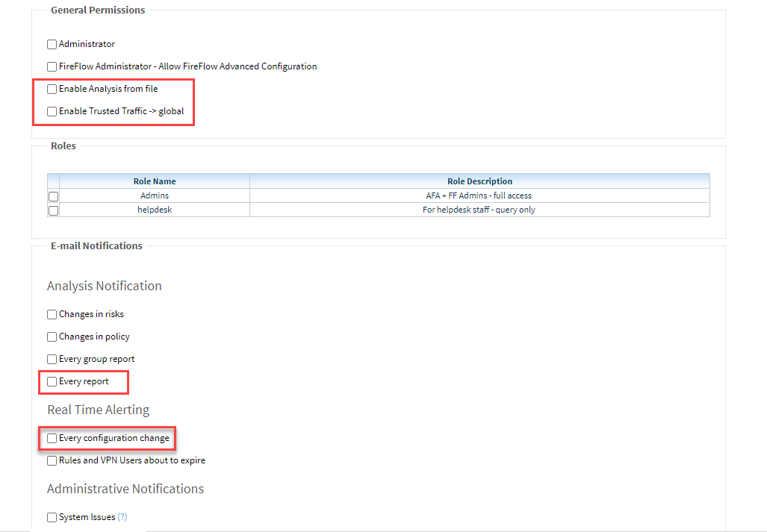
Task: Click the Role Name column header
Action: pyautogui.click(x=155, y=181)
